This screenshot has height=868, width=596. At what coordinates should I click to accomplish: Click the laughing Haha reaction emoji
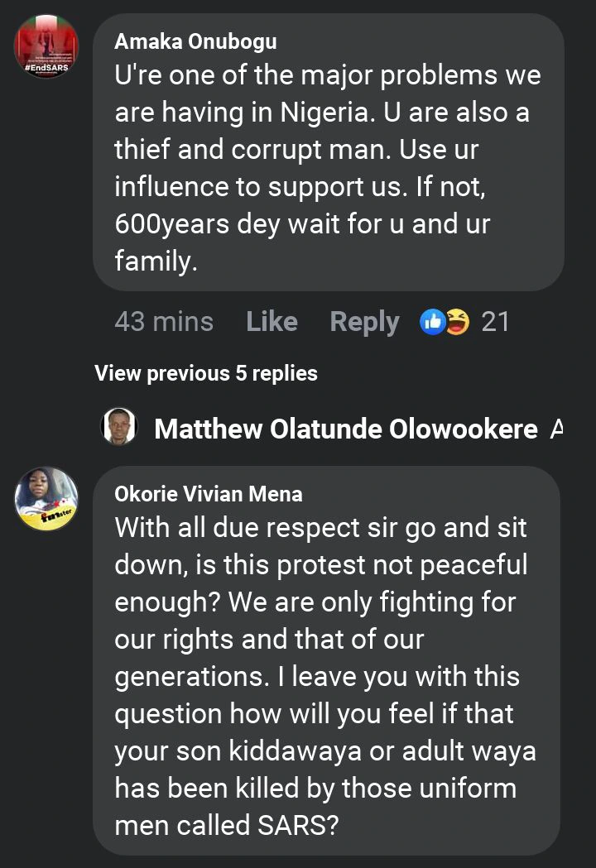pyautogui.click(x=456, y=321)
